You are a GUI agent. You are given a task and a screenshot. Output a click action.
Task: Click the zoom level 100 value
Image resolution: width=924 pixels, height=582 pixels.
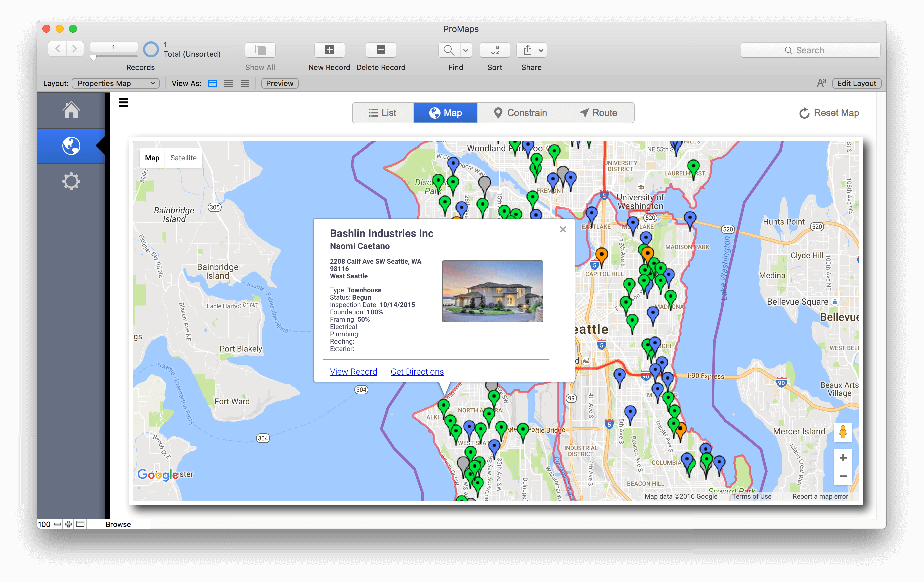point(44,524)
